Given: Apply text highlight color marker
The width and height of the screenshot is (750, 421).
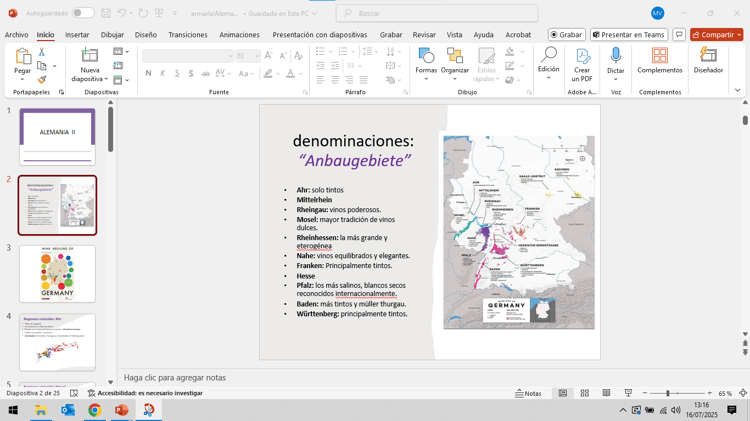Looking at the screenshot, I should [x=268, y=73].
